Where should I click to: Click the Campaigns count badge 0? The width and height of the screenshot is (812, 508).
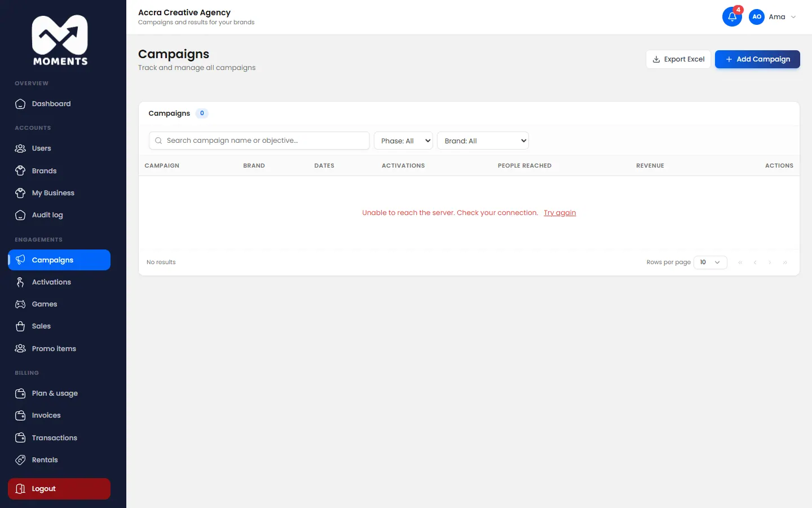[202, 113]
